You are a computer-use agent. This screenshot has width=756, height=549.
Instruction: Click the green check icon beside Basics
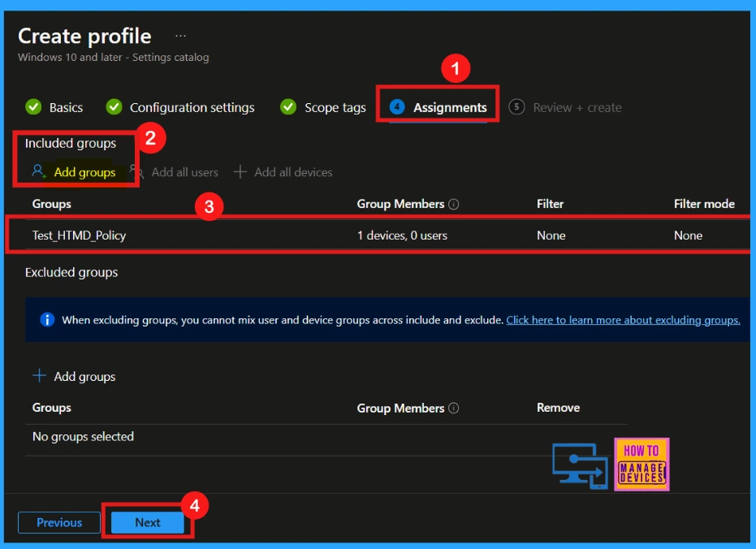[33, 106]
